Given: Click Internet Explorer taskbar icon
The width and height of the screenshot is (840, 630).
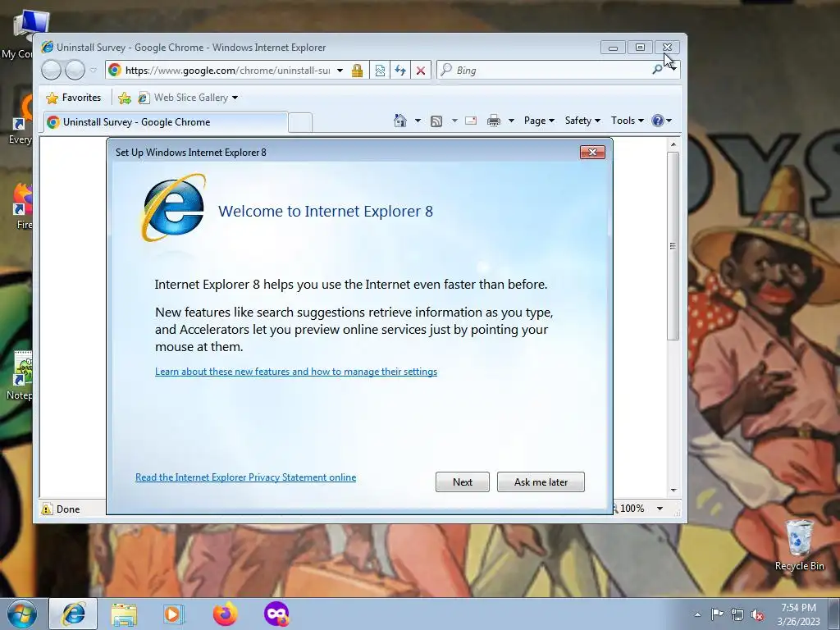Looking at the screenshot, I should (x=73, y=614).
